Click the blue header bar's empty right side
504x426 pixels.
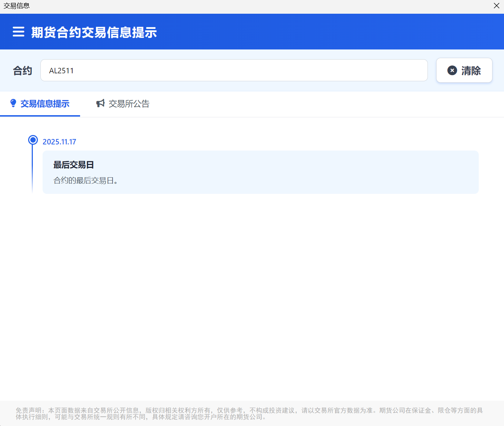[x=343, y=32]
